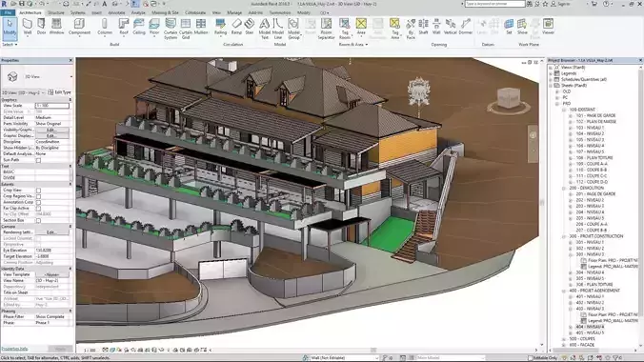Open the Manage ribbon tab
The image size is (644, 362).
(x=234, y=12)
